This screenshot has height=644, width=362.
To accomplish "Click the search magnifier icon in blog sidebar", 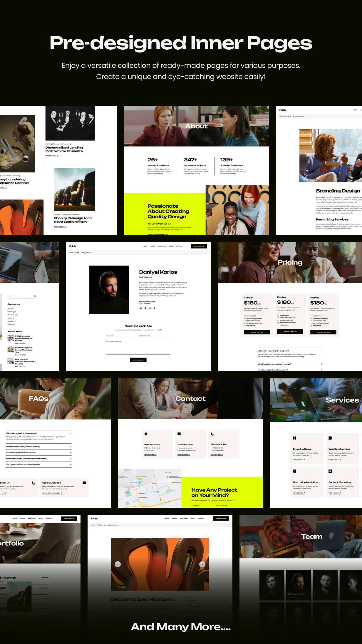I will pyautogui.click(x=35, y=296).
